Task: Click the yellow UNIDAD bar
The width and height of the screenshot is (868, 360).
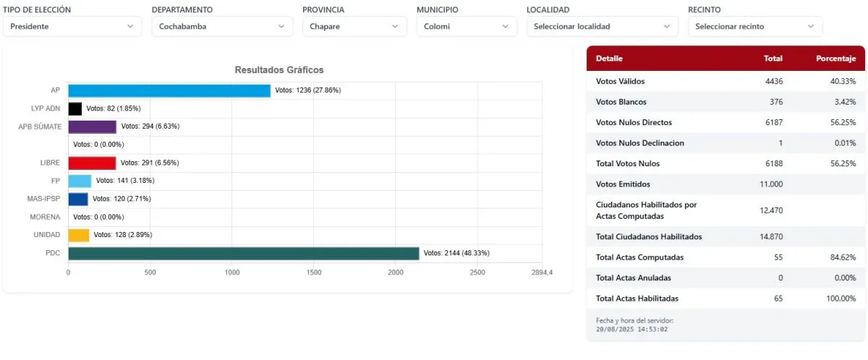Action: [x=78, y=235]
